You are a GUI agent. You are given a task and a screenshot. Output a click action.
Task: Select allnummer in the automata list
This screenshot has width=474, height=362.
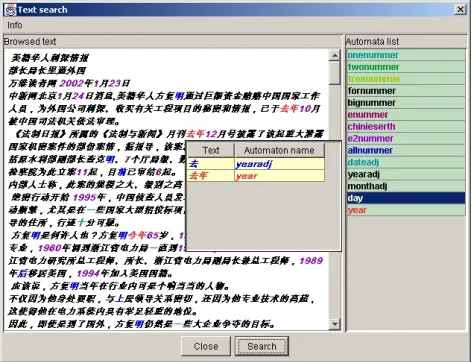pos(406,150)
